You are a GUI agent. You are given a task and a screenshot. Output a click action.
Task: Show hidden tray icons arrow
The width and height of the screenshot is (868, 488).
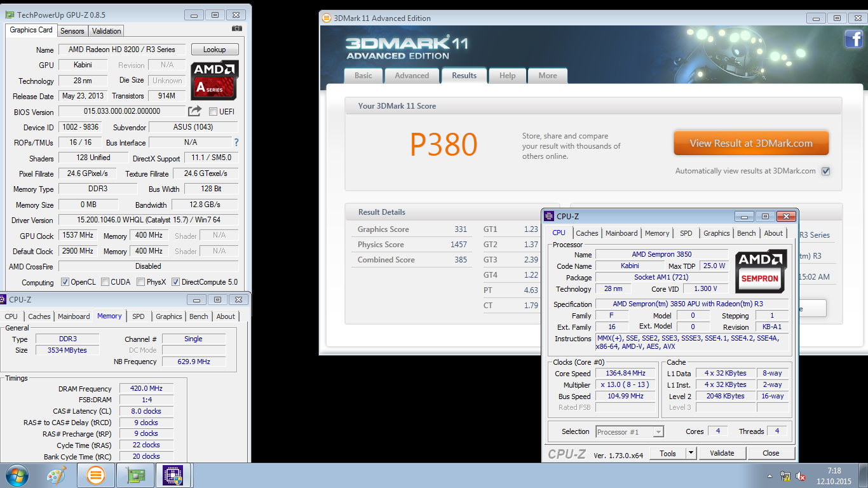click(771, 476)
